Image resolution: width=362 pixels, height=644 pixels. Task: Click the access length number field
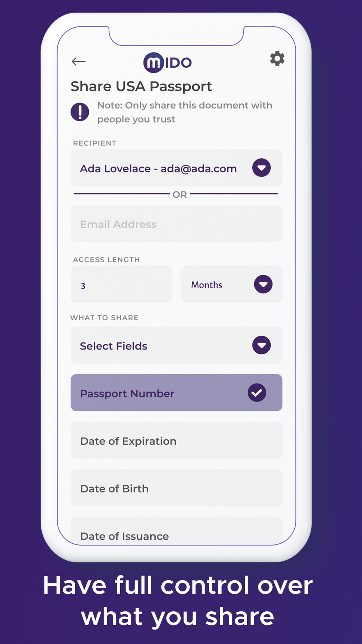[x=122, y=284]
